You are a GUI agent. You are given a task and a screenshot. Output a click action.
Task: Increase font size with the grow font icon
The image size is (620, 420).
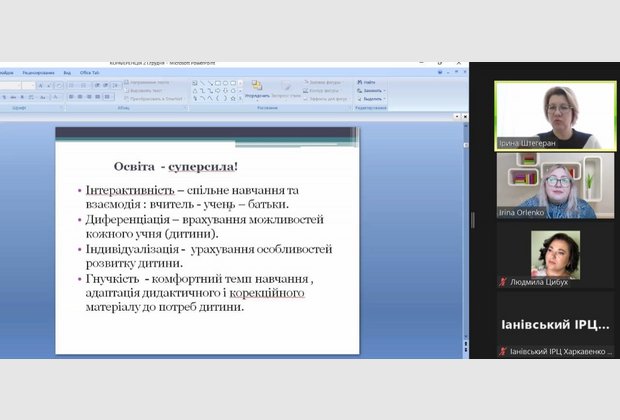40,85
